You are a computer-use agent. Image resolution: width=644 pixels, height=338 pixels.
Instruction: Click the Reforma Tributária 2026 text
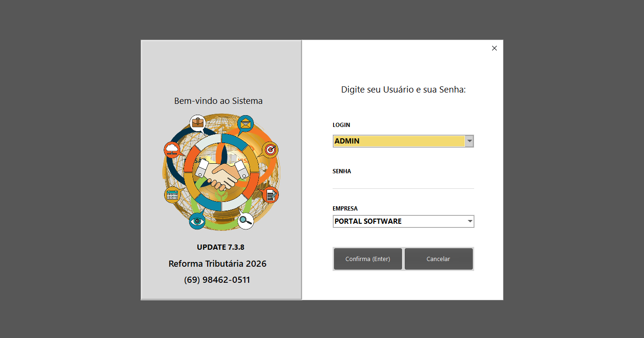click(217, 263)
